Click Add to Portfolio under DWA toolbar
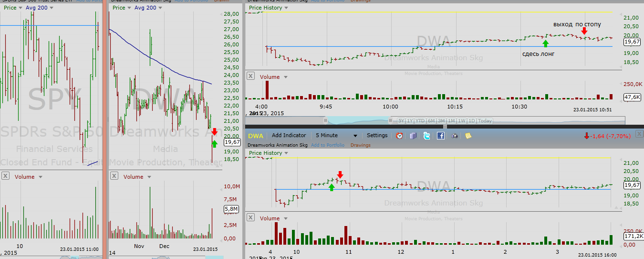Viewport: 644px width, 259px height. pyautogui.click(x=328, y=145)
